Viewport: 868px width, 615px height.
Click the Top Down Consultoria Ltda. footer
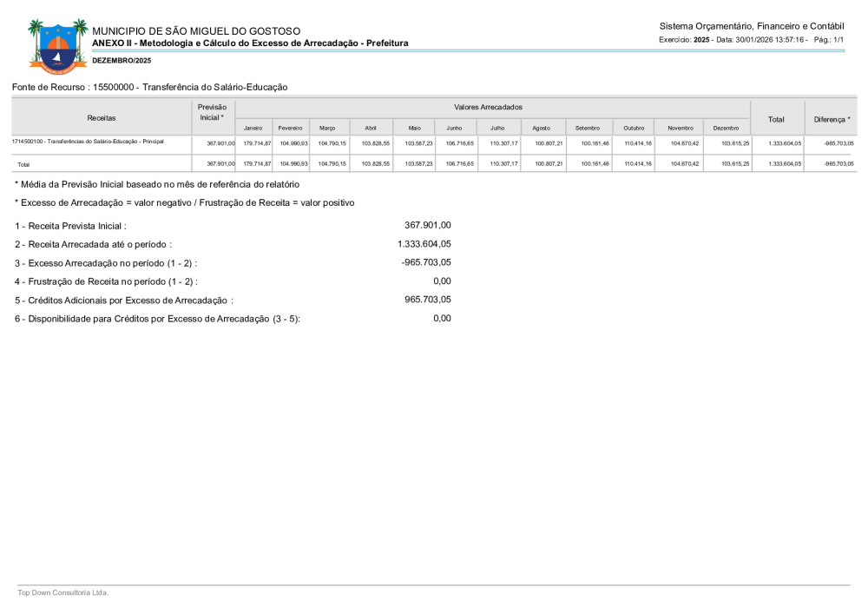click(x=62, y=592)
